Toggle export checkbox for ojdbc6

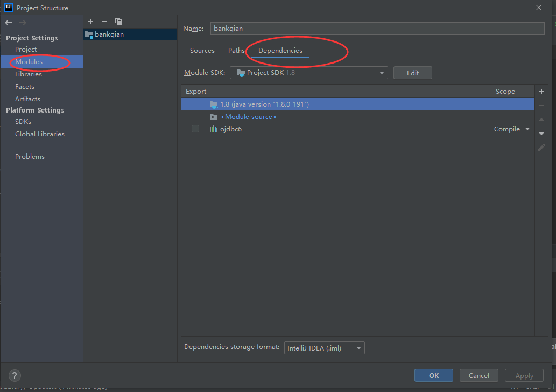(195, 129)
